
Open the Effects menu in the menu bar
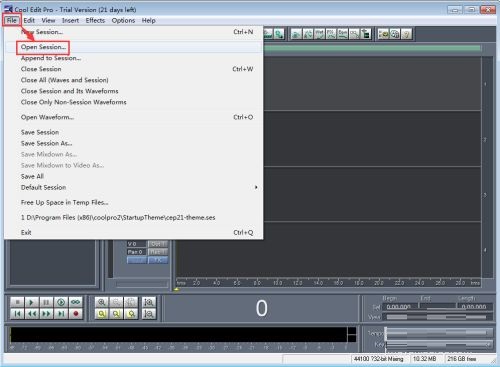pos(95,20)
